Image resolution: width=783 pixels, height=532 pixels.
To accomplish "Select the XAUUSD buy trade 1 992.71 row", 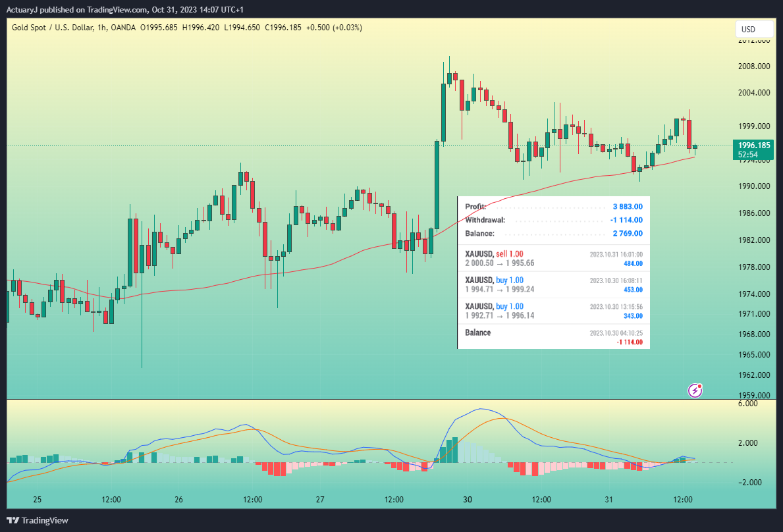I will coord(553,311).
